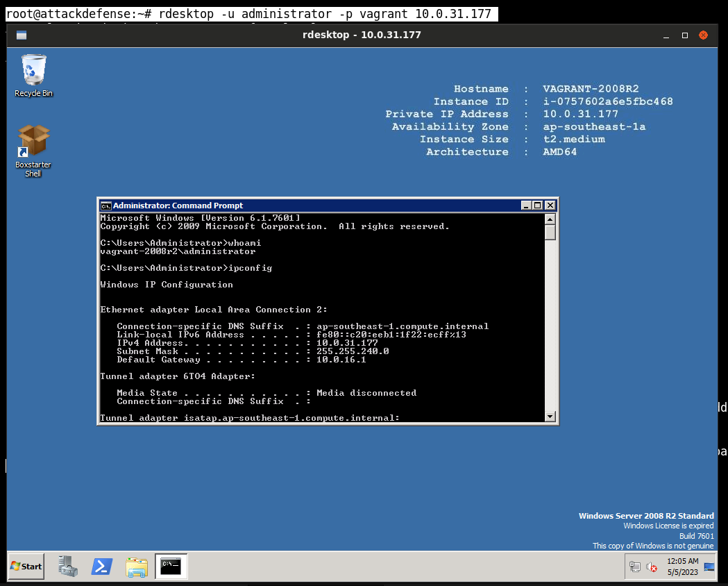Image resolution: width=728 pixels, height=586 pixels.
Task: Open the Recycle Bin desktop icon
Action: pos(33,75)
